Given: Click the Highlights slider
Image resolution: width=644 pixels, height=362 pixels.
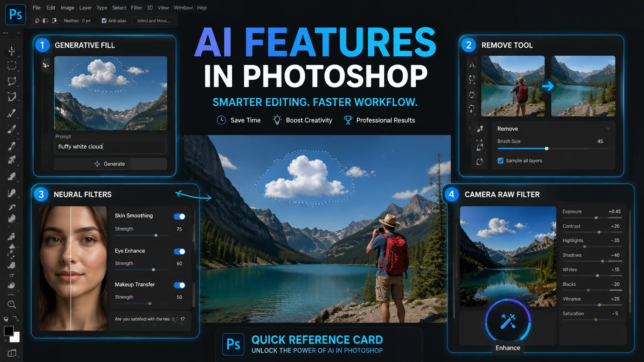Looking at the screenshot, I should coord(592,247).
